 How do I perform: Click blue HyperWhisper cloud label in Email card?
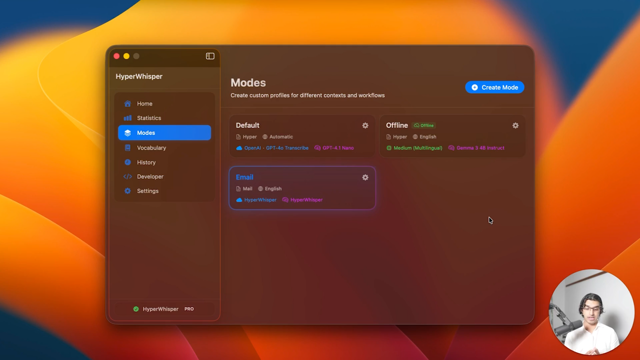click(x=256, y=200)
